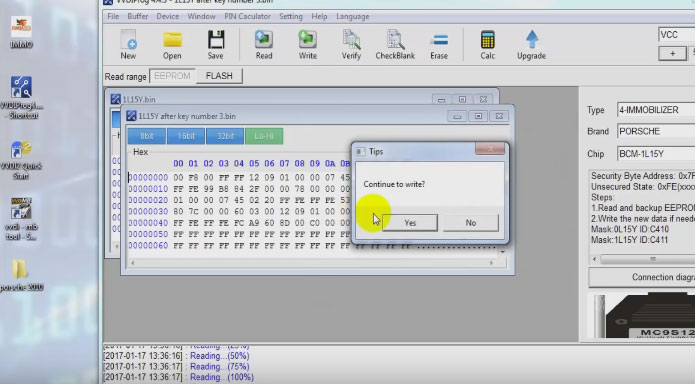Select hex address row 00000030
The width and height of the screenshot is (695, 384).
tap(148, 212)
